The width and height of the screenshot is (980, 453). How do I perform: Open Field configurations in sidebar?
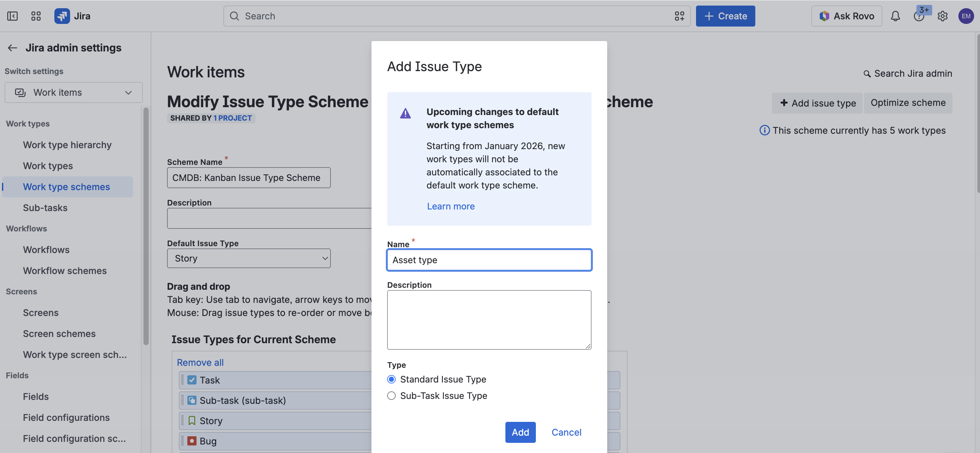pyautogui.click(x=66, y=418)
